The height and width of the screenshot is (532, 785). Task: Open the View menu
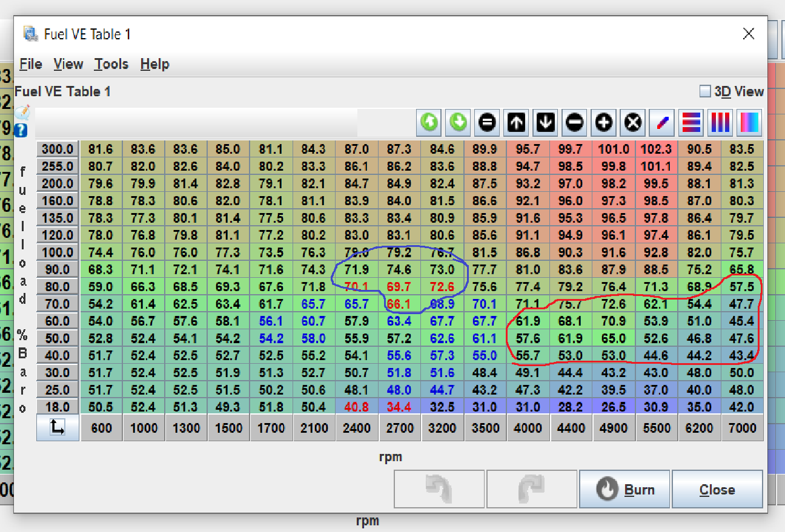(68, 64)
